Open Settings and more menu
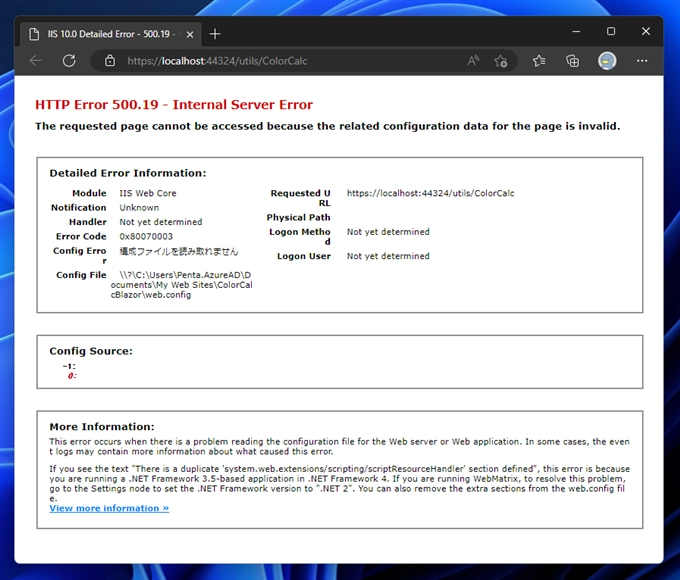The height and width of the screenshot is (580, 680). point(642,61)
